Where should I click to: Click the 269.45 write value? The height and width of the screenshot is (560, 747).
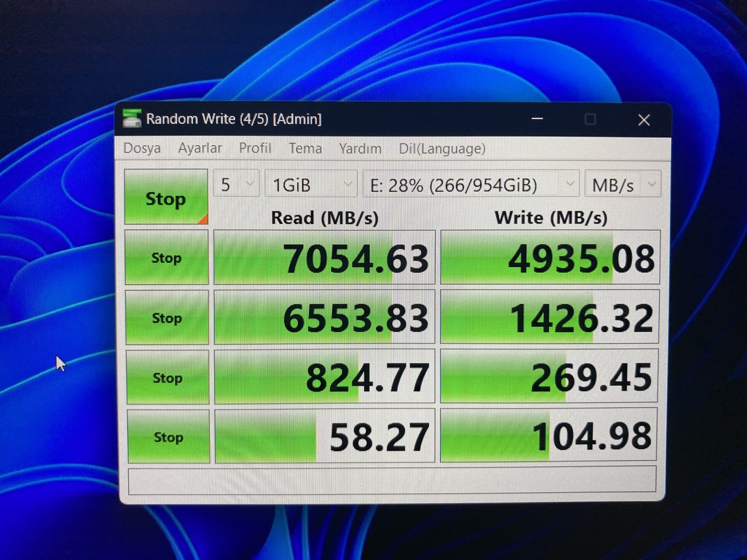(x=549, y=376)
